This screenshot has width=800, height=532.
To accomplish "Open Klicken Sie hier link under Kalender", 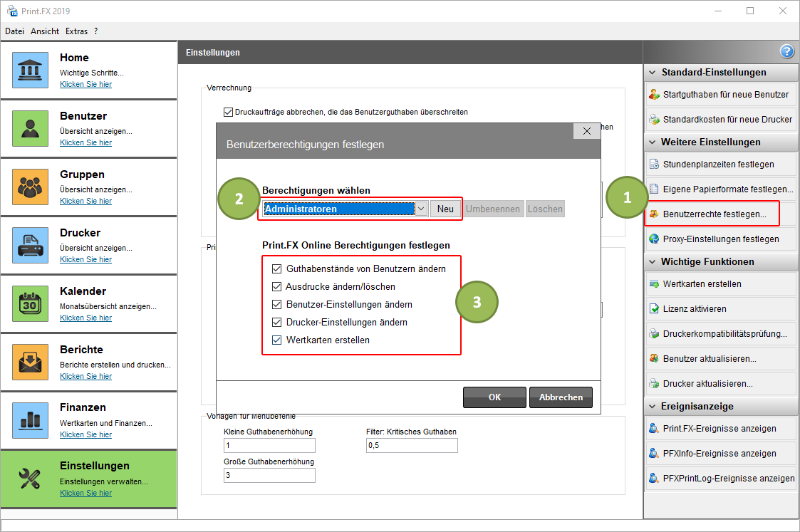I will [85, 318].
